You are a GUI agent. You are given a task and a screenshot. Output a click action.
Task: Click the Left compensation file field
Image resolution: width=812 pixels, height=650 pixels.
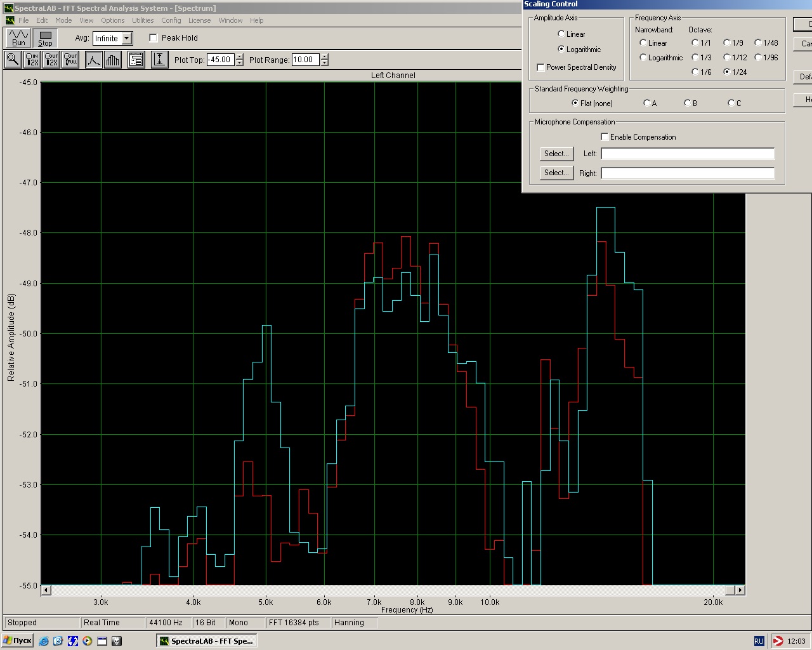coord(688,154)
